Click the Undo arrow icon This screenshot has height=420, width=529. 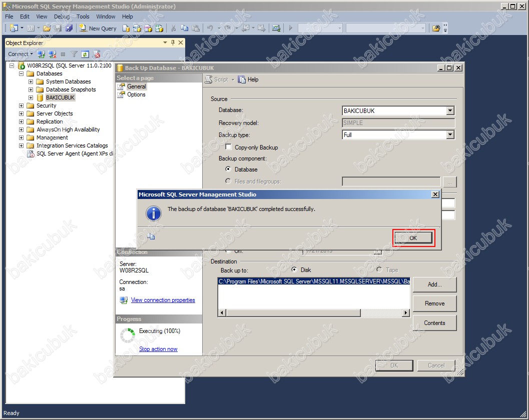(210, 28)
